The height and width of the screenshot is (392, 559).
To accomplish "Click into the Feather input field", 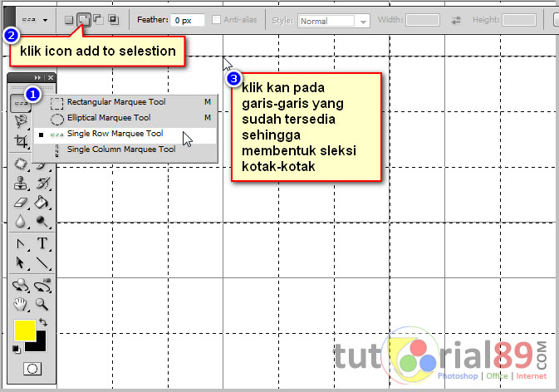I will [x=188, y=20].
